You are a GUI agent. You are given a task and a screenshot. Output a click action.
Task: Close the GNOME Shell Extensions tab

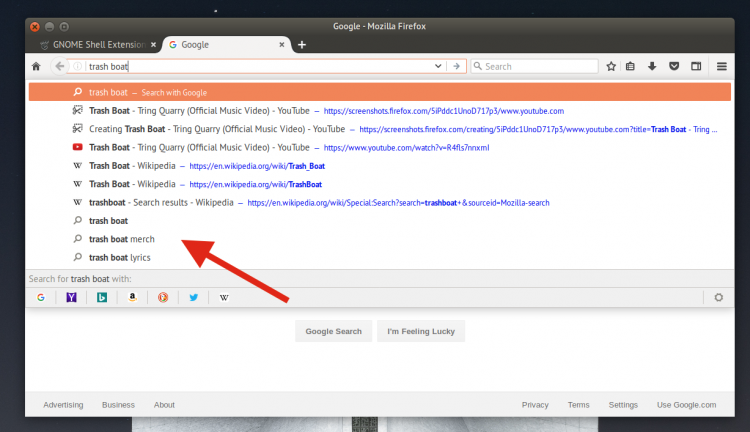pyautogui.click(x=153, y=44)
